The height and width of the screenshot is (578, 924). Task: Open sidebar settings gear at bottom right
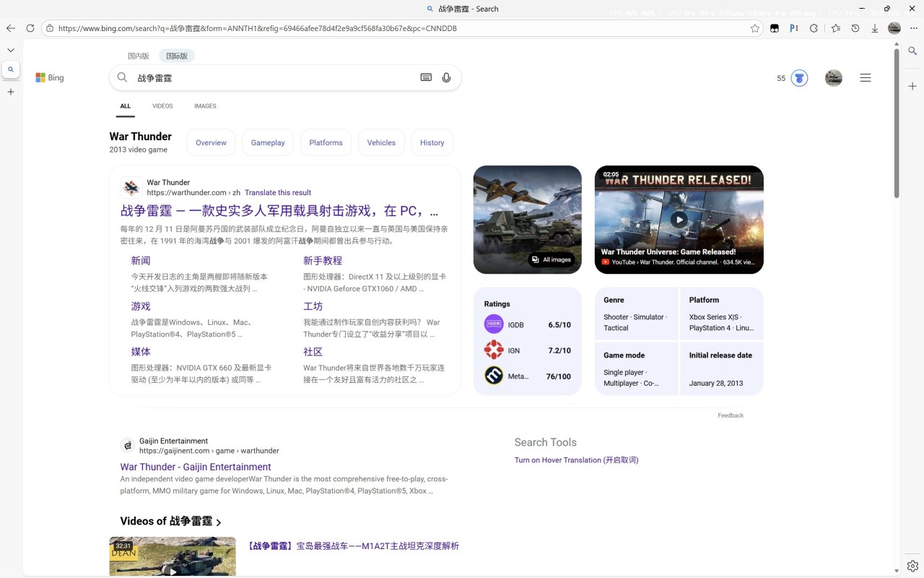(x=912, y=565)
